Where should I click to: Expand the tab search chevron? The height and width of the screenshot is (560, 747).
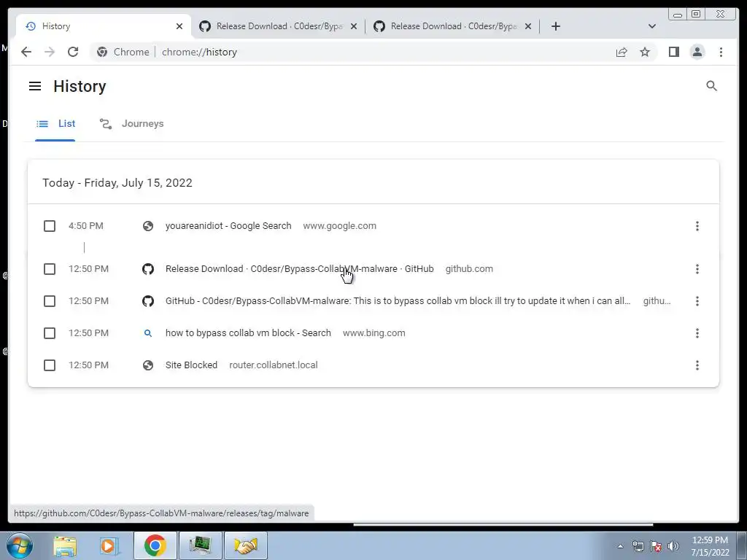[652, 26]
